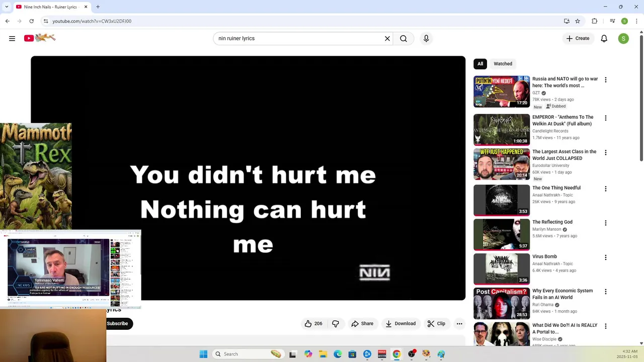Click the Chrome address bar URL

pos(92,21)
